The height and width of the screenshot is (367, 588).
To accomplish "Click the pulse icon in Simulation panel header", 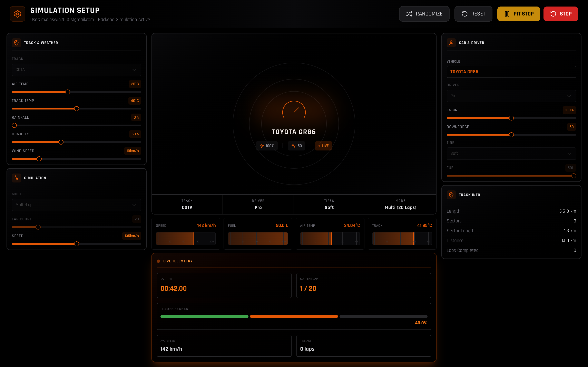I will [16, 178].
